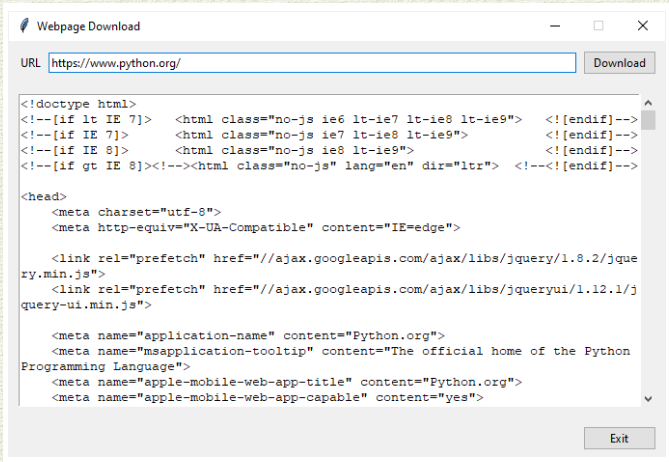Click the application-name meta line
The width and height of the screenshot is (669, 462).
click(248, 335)
